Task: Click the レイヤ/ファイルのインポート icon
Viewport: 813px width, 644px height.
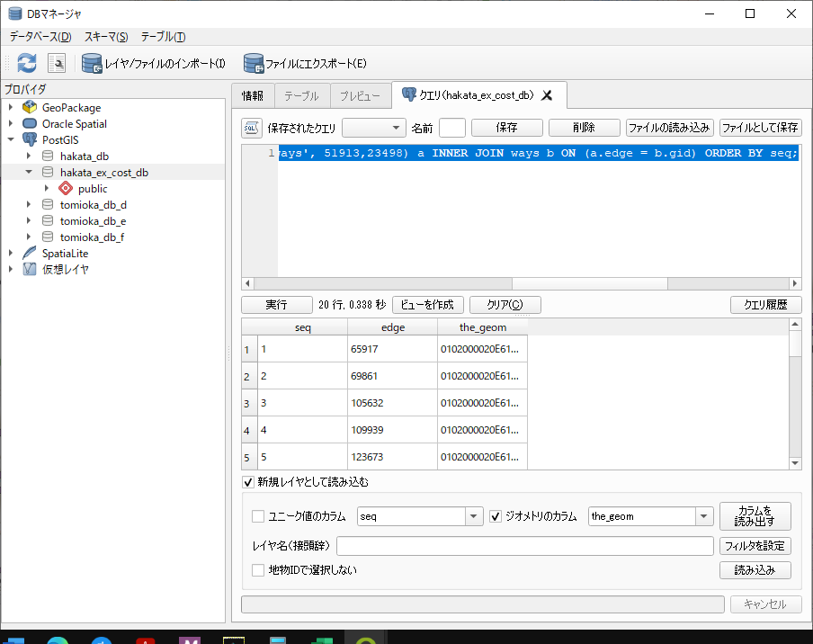Action: [x=92, y=63]
